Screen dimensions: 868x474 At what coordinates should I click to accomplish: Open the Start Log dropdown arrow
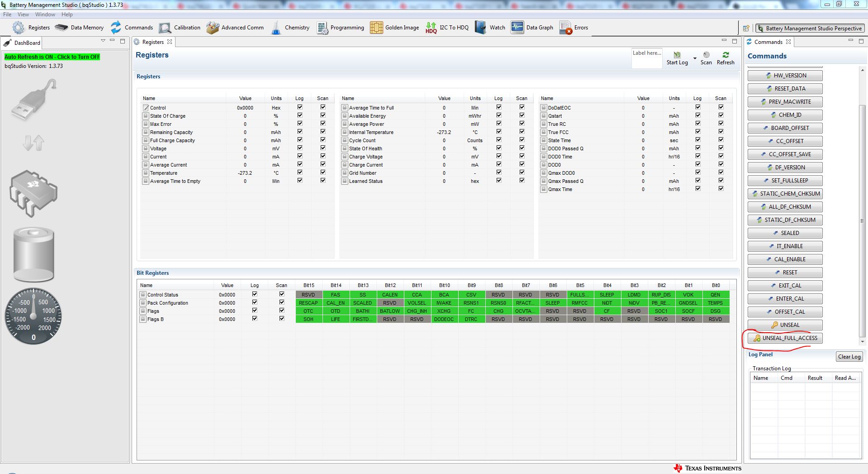pos(695,58)
